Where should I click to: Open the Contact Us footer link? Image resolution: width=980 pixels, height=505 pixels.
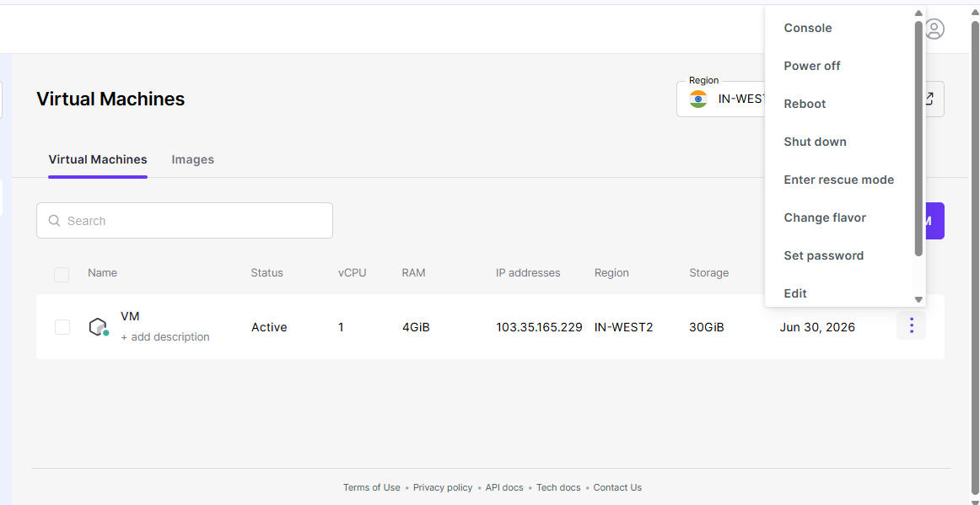(x=617, y=487)
